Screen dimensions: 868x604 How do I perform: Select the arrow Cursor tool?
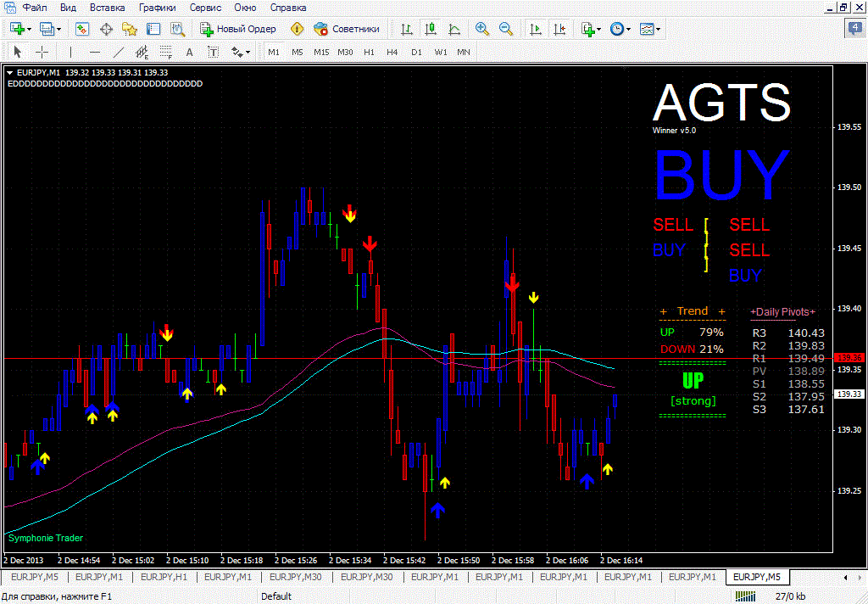17,52
